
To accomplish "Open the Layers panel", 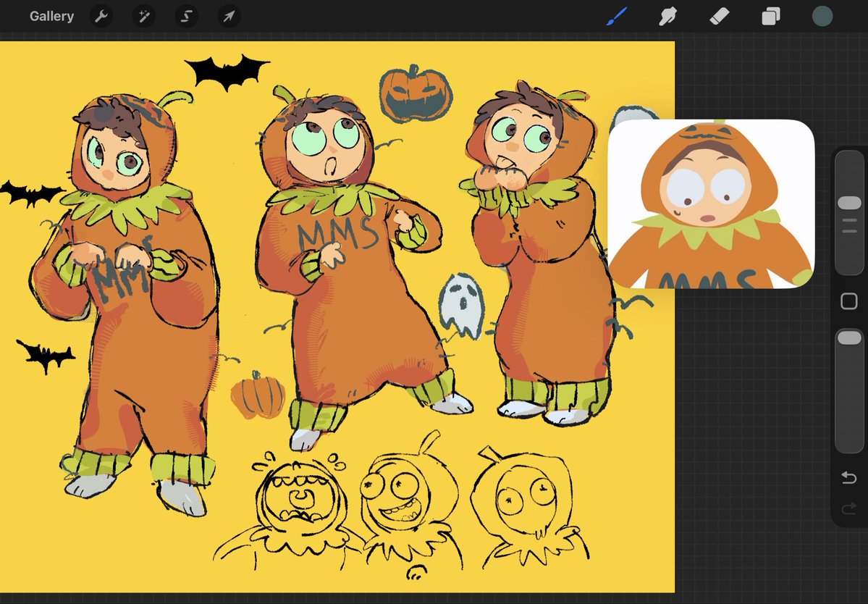I will click(770, 16).
